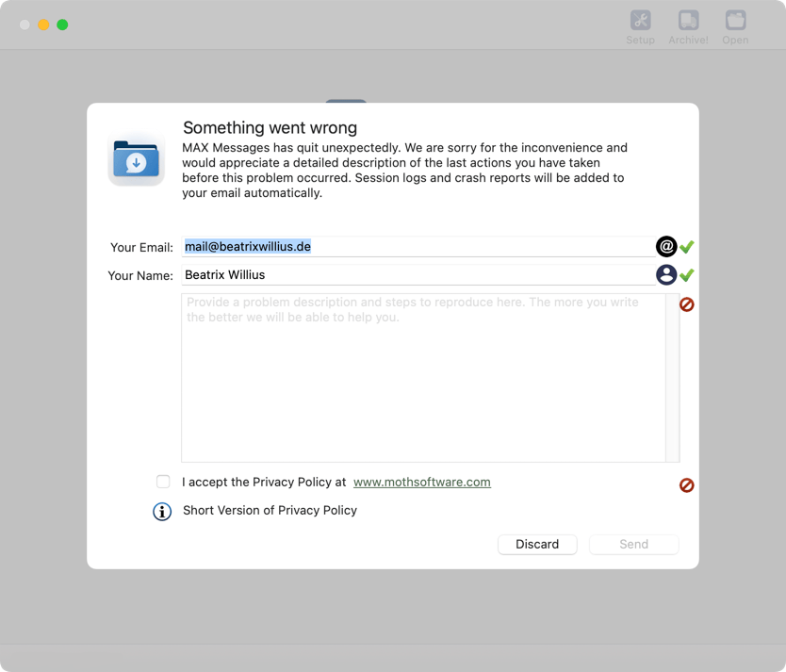
Task: Click the 'Something went wrong' heading
Action: [x=270, y=128]
